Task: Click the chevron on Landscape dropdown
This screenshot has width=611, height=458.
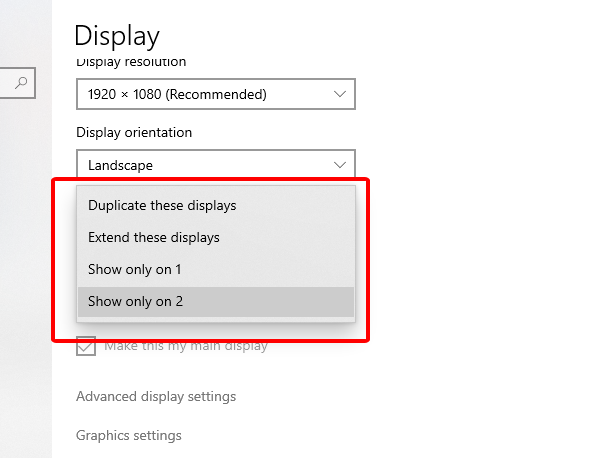Action: click(x=340, y=165)
